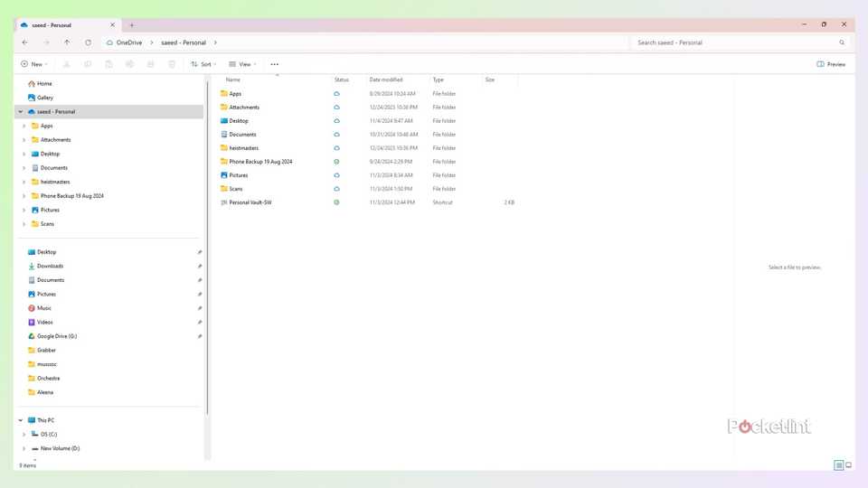Click the Delete trash icon
The width and height of the screenshot is (868, 488).
172,64
